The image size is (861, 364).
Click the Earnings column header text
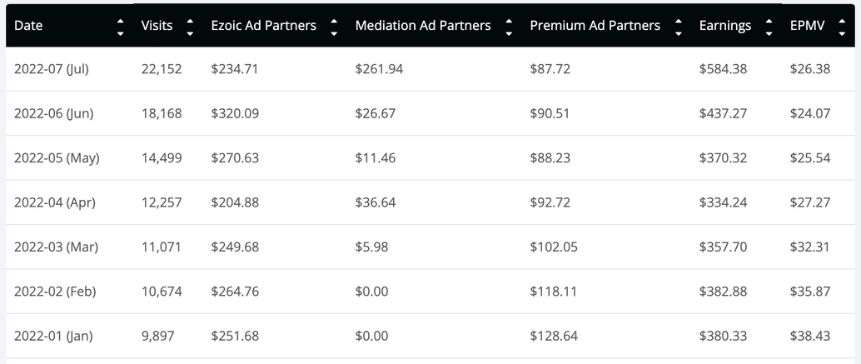[725, 26]
